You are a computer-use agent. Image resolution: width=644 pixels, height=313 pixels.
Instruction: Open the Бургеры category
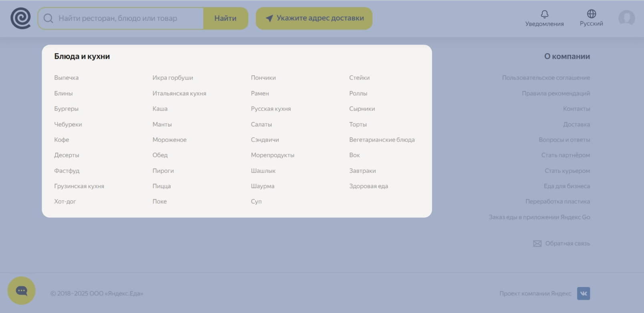(x=66, y=109)
